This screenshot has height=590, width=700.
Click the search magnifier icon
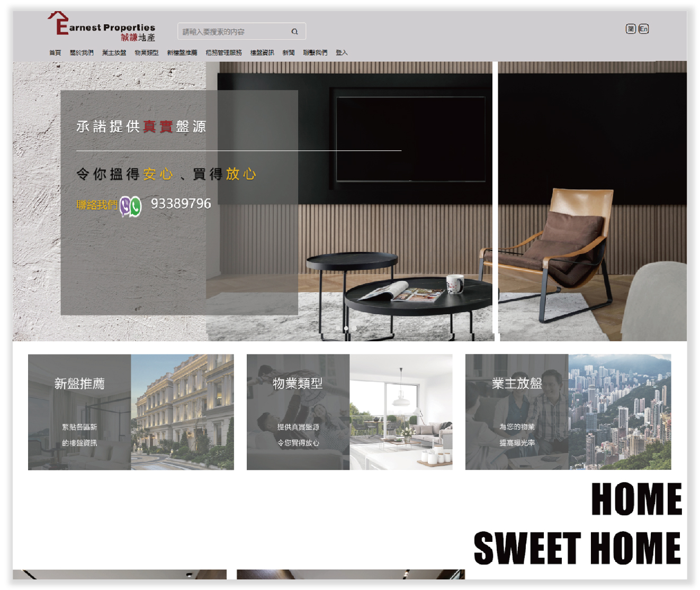[x=294, y=32]
